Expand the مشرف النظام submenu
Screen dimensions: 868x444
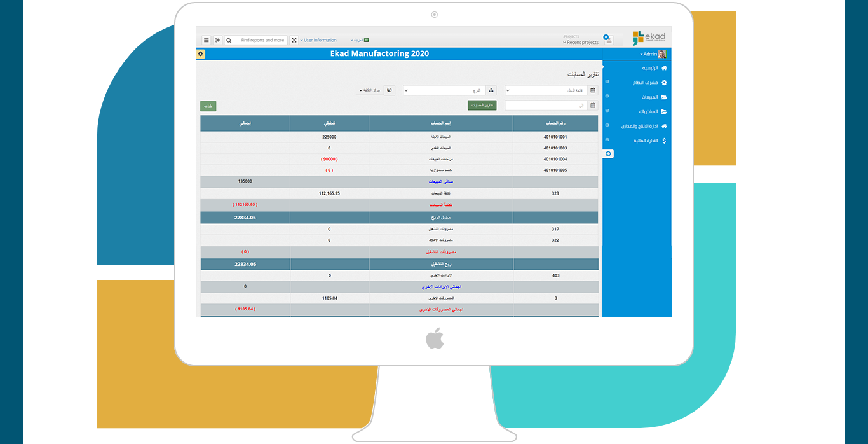(x=607, y=81)
